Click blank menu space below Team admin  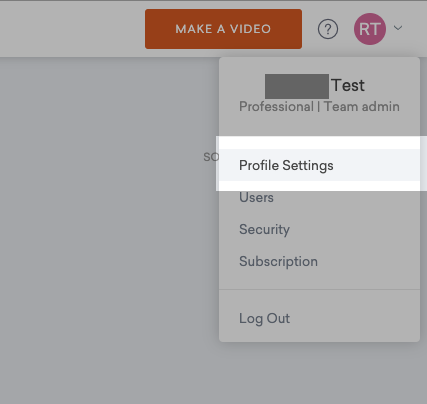click(x=319, y=125)
